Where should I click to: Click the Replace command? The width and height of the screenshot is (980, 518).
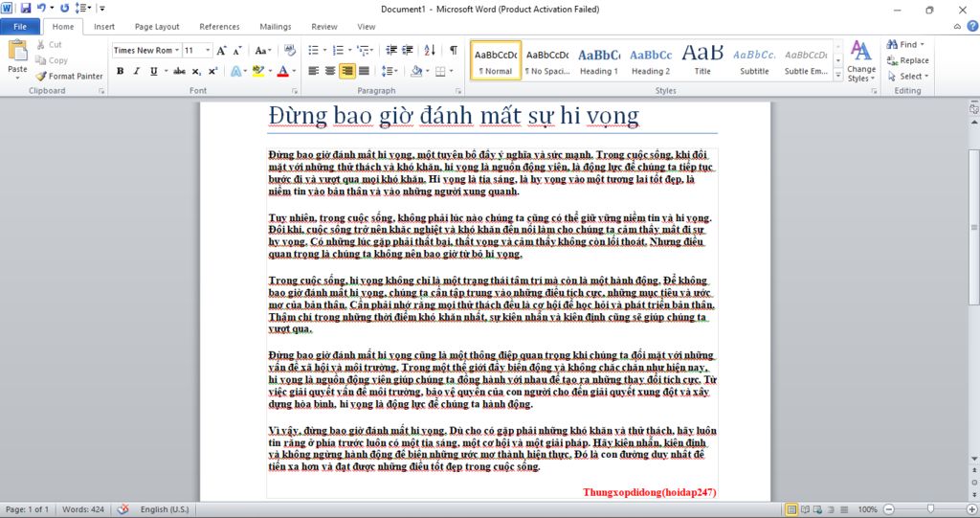point(908,60)
